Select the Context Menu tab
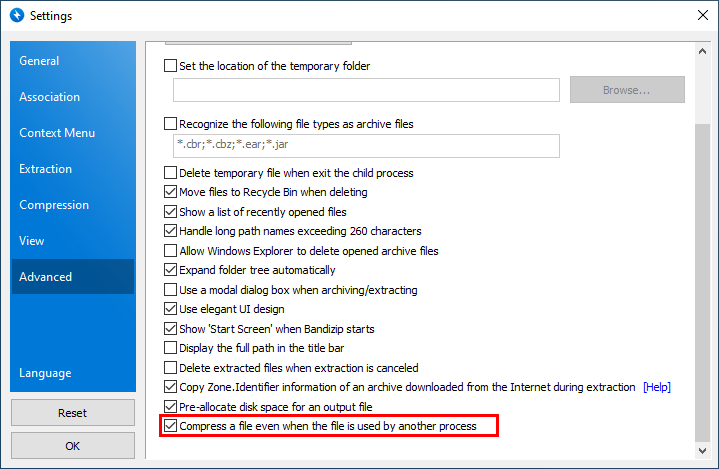The image size is (719, 469). coord(57,133)
